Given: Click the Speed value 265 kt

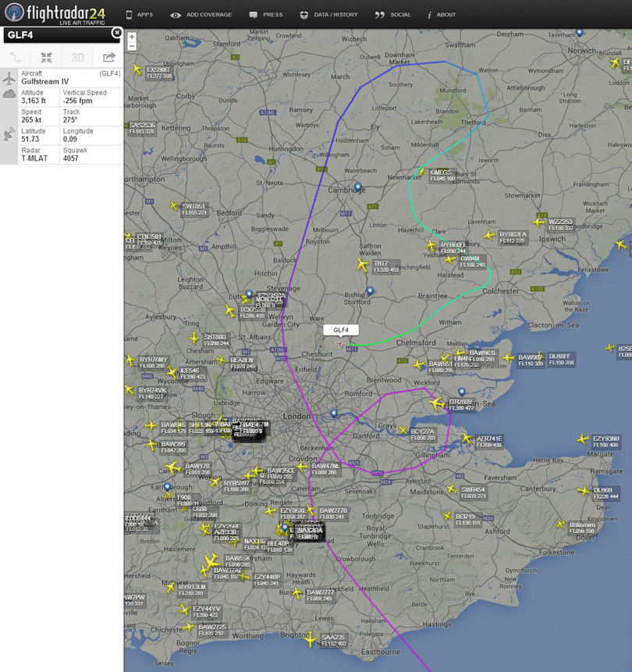Looking at the screenshot, I should [31, 120].
